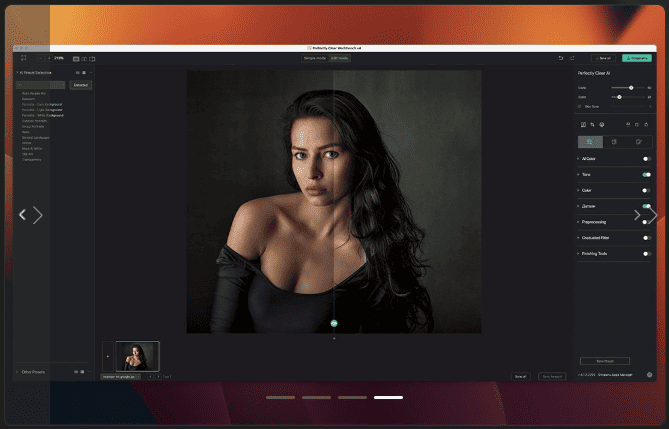
Task: Click the Save Preset button
Action: click(605, 361)
